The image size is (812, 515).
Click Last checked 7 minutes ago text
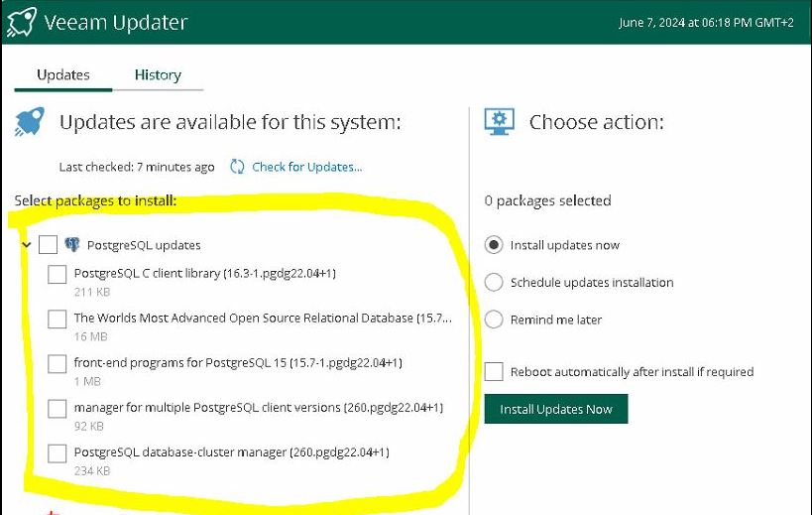[x=137, y=167]
